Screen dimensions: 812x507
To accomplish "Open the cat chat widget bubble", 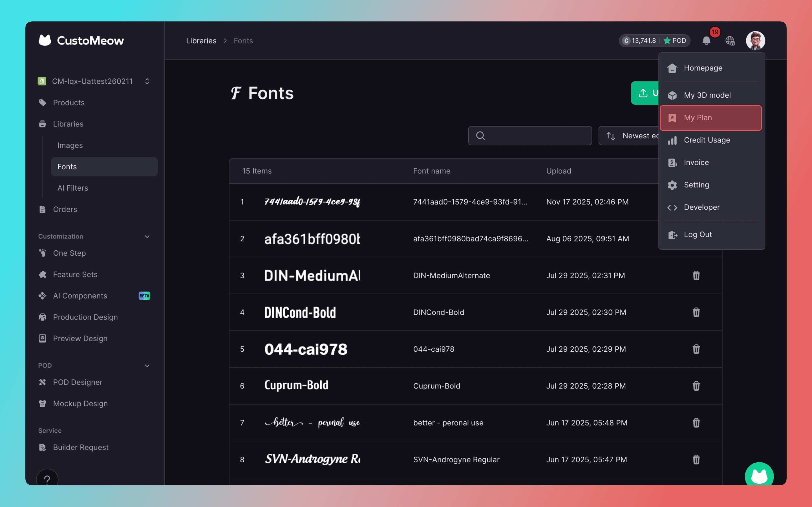I will tap(759, 476).
